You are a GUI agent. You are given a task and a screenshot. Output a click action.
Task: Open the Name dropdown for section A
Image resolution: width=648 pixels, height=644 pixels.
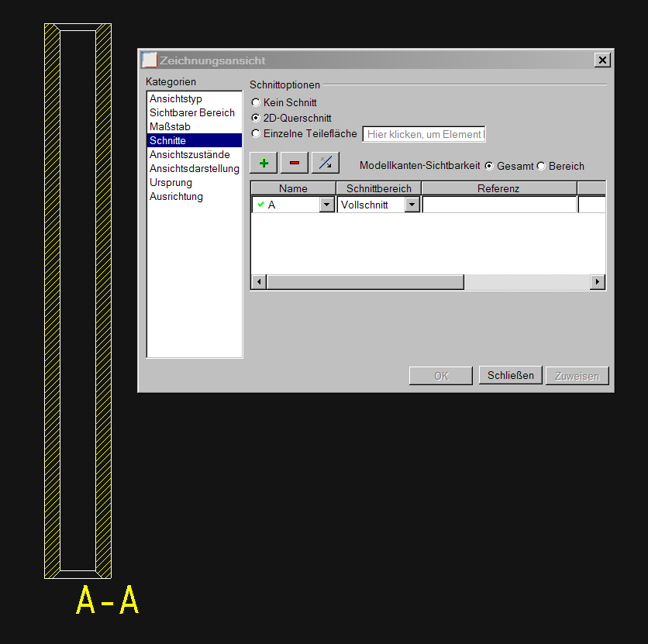click(327, 205)
